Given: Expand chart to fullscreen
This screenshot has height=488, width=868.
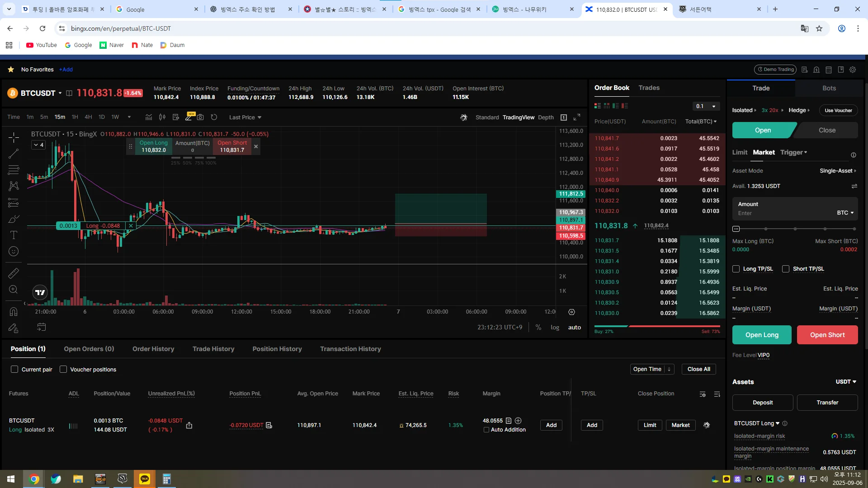Looking at the screenshot, I should [x=577, y=117].
